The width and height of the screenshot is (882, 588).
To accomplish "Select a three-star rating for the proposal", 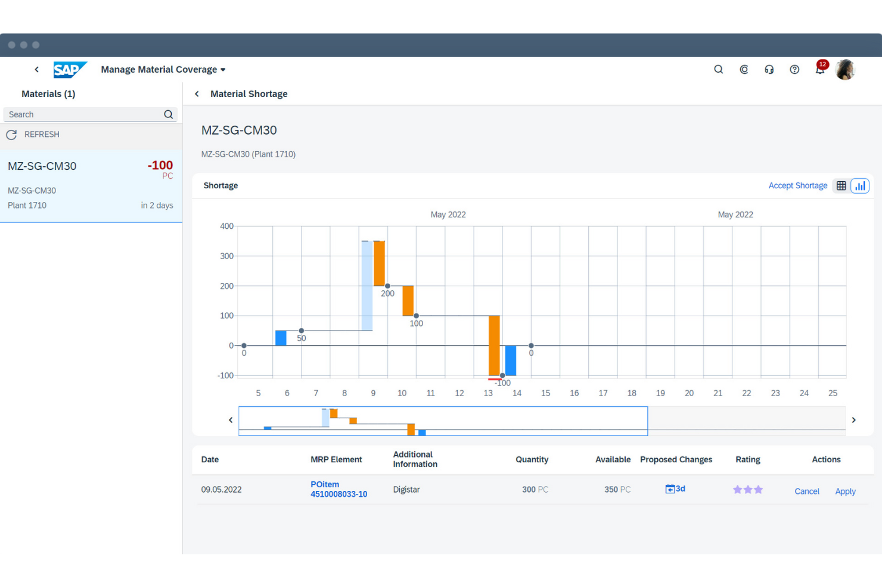I will [759, 489].
